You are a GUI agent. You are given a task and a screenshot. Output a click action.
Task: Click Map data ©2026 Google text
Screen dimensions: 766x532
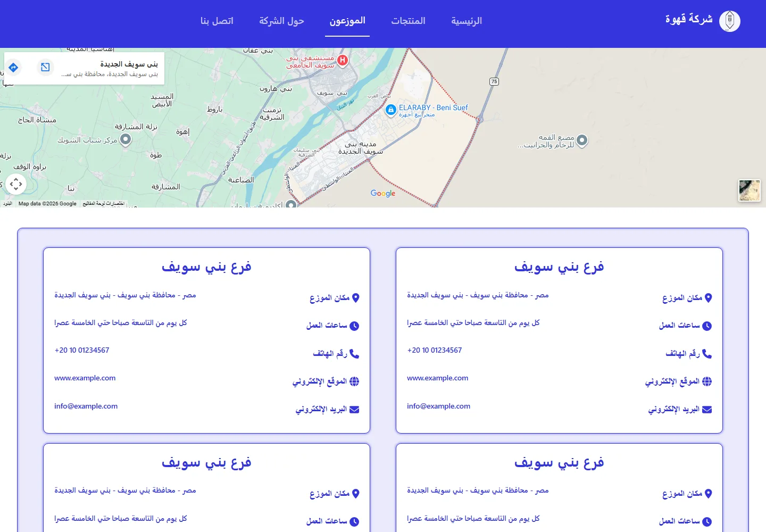point(47,204)
